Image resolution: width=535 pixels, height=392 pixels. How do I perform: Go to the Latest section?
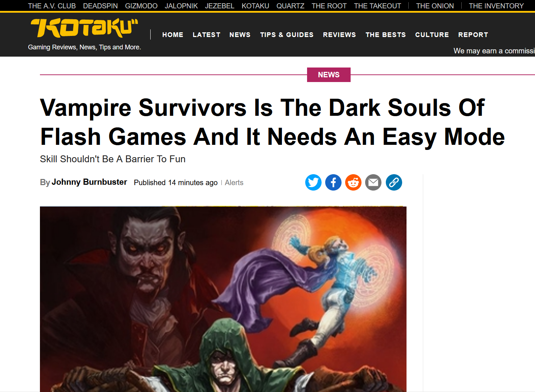[207, 35]
